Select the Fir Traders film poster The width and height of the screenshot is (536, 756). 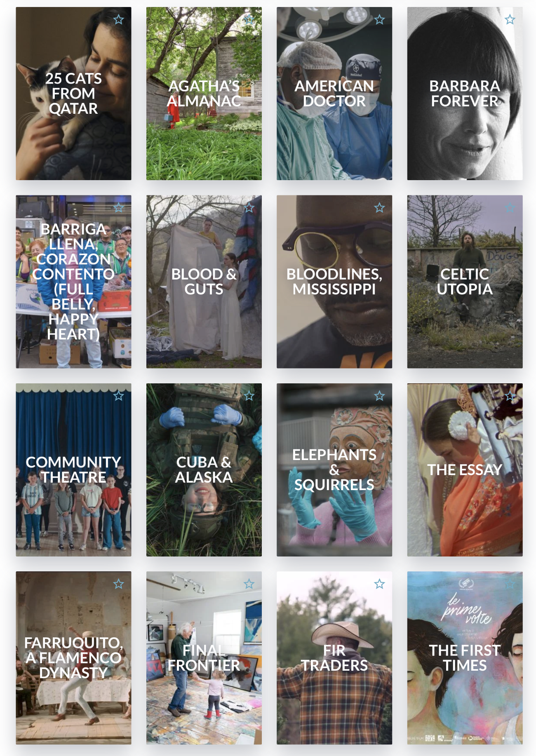click(334, 658)
